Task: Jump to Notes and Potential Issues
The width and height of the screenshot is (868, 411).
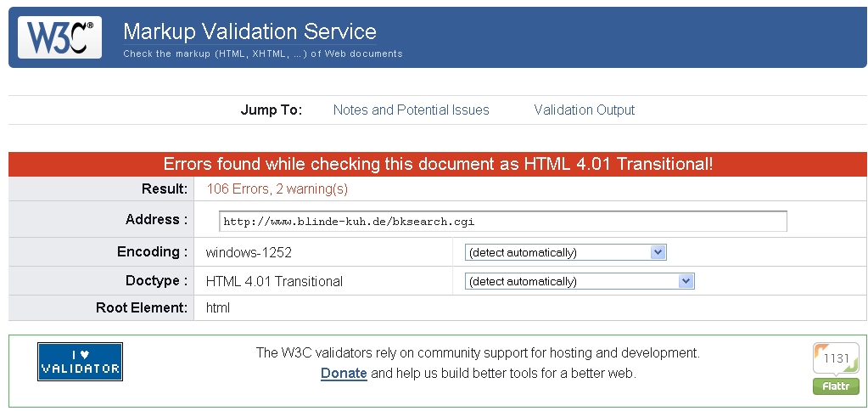Action: [x=411, y=110]
